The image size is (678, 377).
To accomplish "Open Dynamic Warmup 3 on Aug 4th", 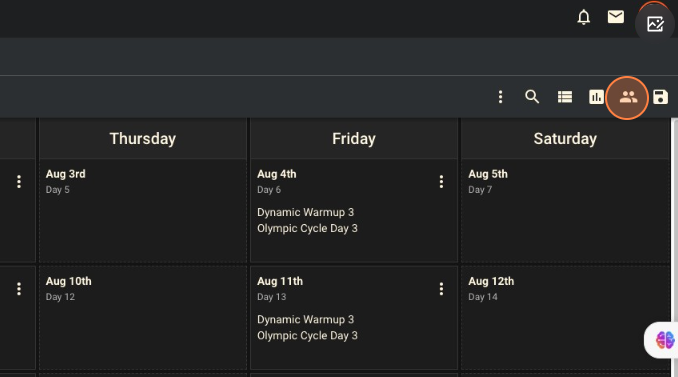I will click(305, 212).
